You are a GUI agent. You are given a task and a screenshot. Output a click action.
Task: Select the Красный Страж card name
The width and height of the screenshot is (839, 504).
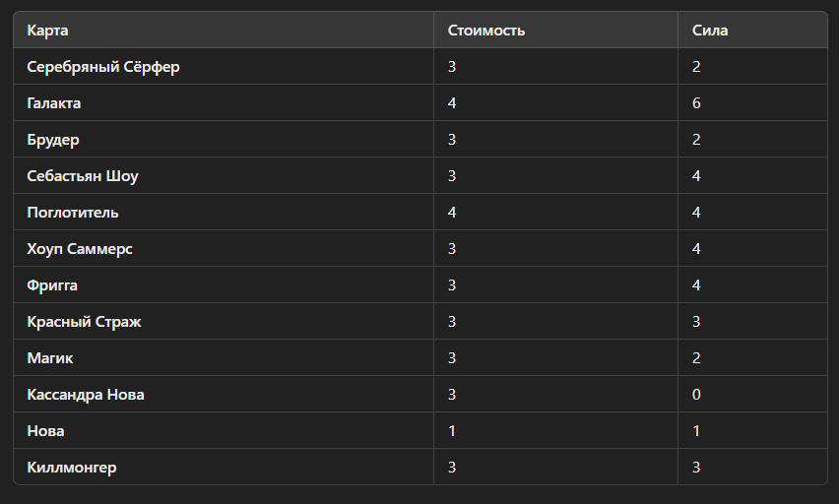(84, 322)
